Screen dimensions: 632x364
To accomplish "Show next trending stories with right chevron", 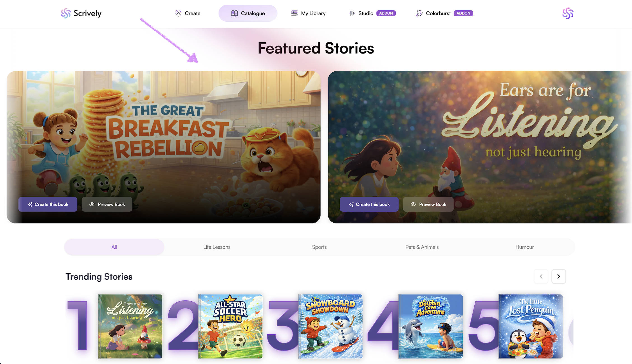I will point(559,276).
